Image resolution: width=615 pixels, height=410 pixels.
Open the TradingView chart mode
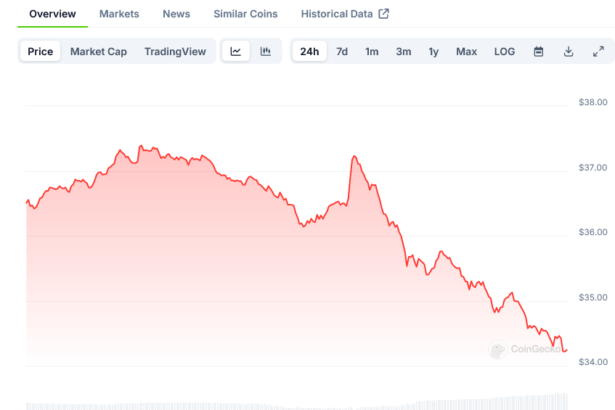point(175,51)
